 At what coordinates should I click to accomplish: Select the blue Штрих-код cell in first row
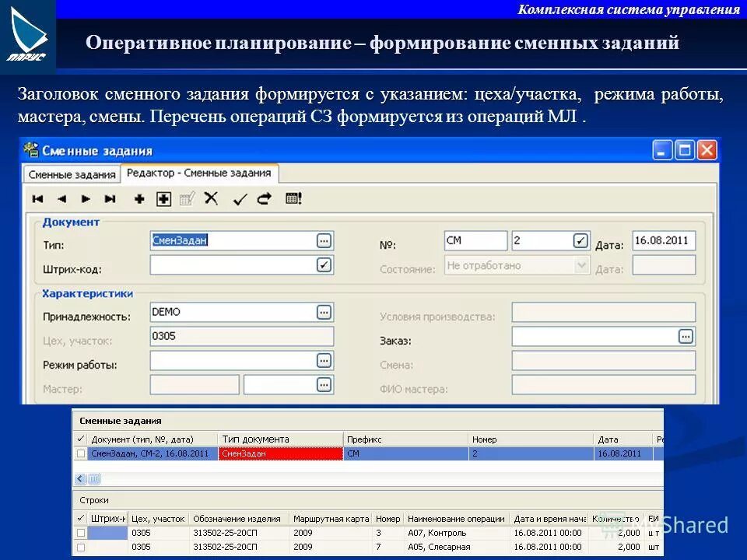[107, 533]
